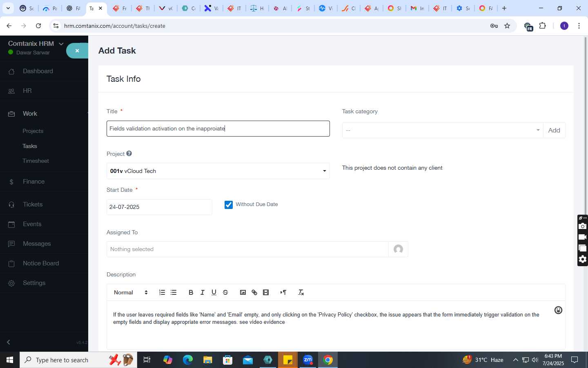588x368 pixels.
Task: Clear formatting in description editor
Action: (x=301, y=292)
